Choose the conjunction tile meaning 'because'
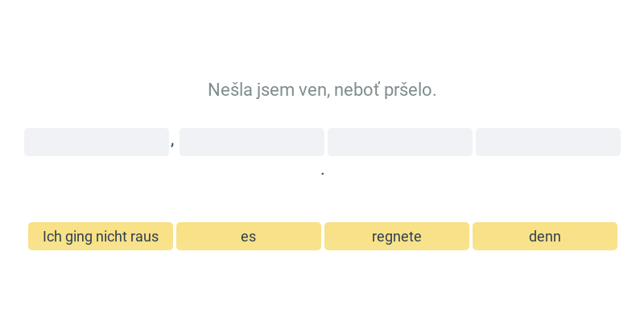 pos(545,237)
